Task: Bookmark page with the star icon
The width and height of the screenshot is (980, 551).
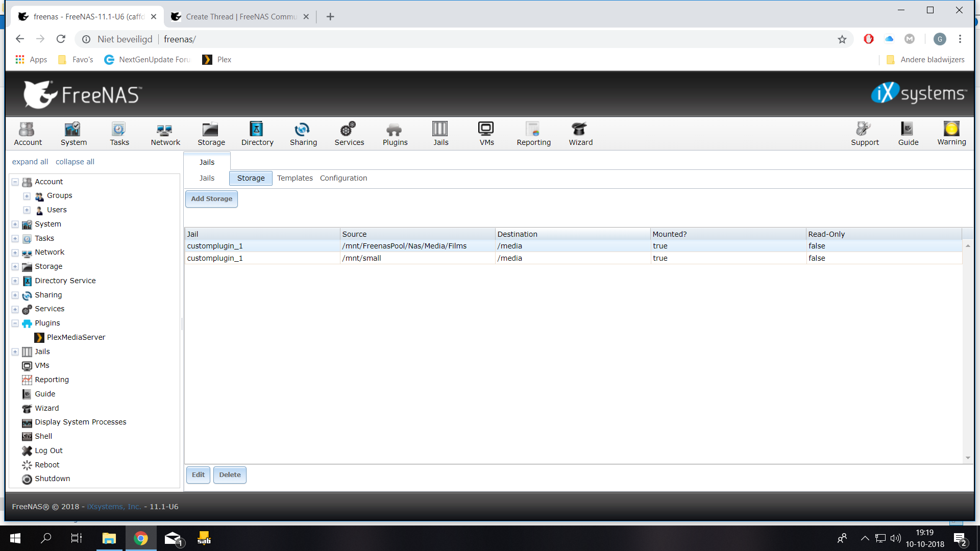Action: (842, 39)
